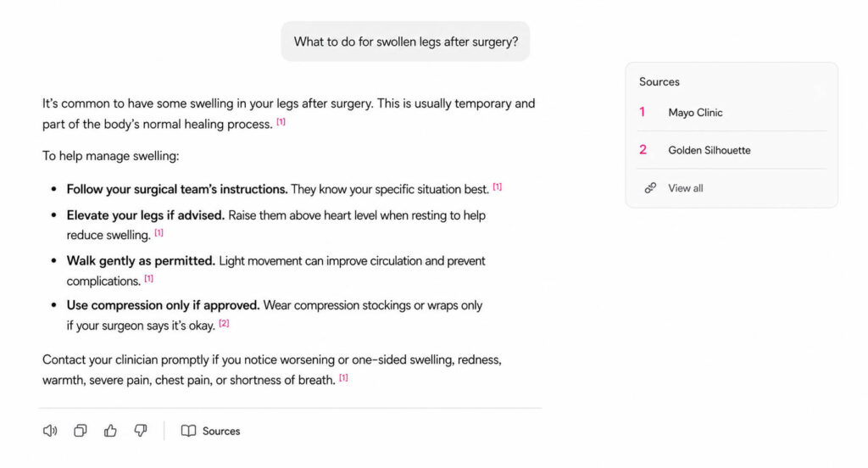Image resolution: width=868 pixels, height=468 pixels.
Task: Click the chain link icon beside View all
Action: point(650,188)
